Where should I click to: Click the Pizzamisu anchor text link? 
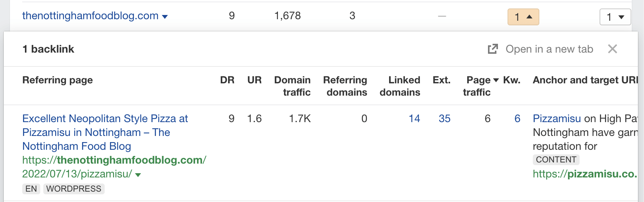click(x=557, y=119)
